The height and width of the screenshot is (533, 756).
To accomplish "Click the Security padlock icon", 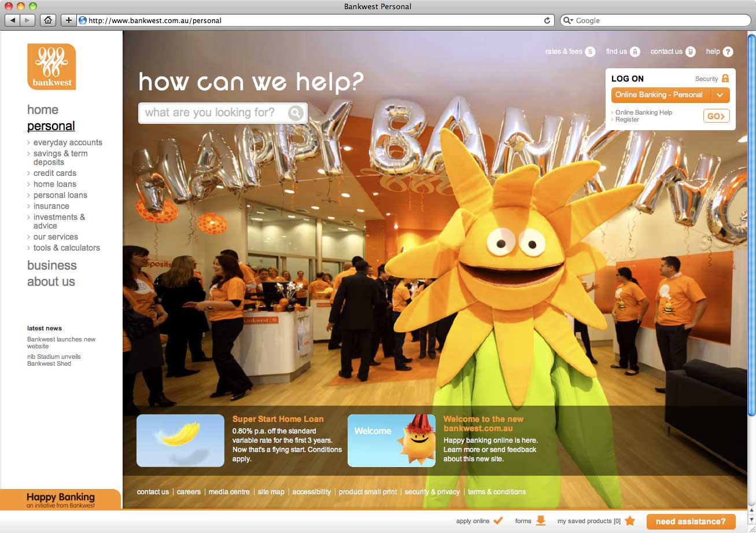I will (x=725, y=78).
